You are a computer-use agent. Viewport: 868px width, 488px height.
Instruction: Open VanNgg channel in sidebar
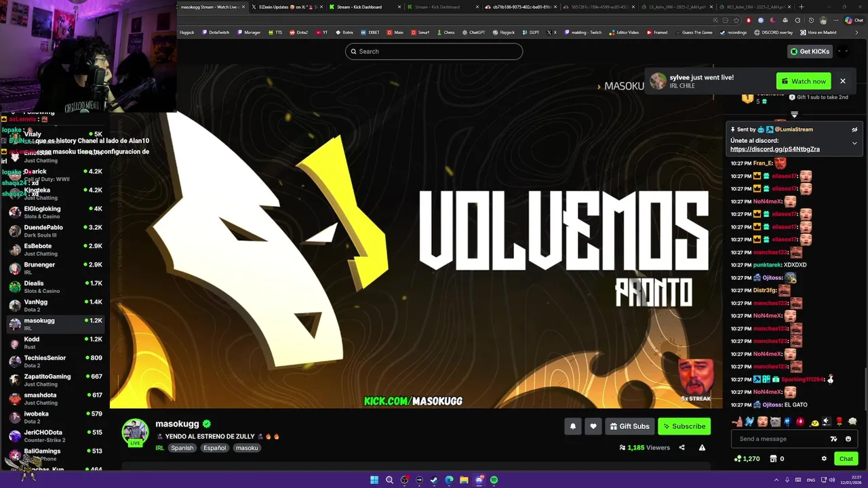pyautogui.click(x=55, y=306)
